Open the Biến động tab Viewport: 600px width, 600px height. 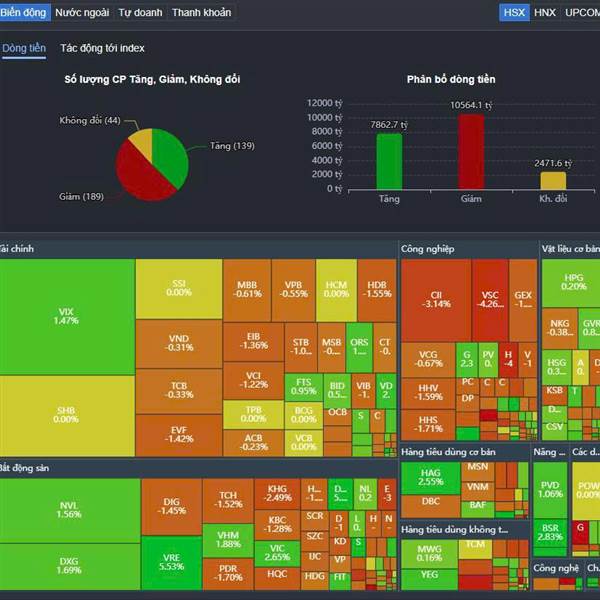[24, 13]
